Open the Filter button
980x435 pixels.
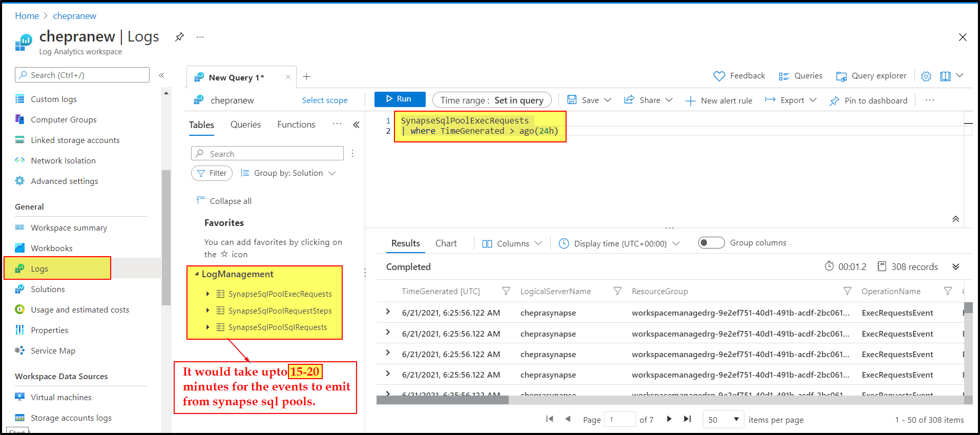tap(212, 173)
